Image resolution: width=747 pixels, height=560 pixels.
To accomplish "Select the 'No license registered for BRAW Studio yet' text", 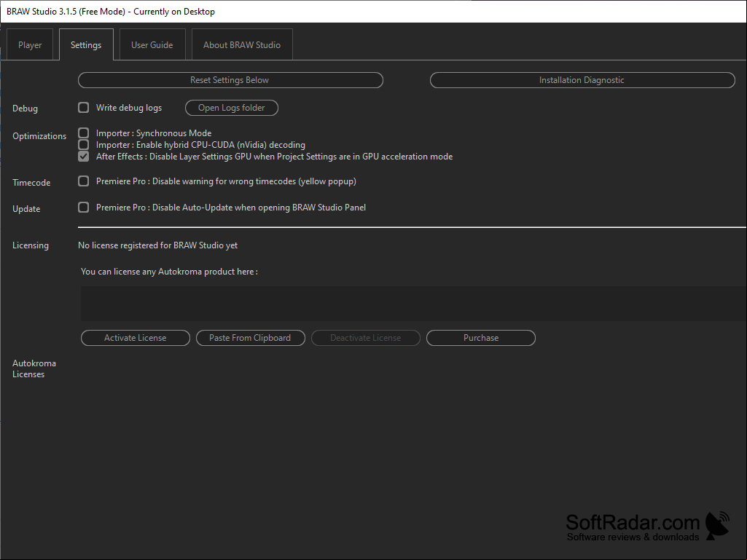I will pyautogui.click(x=157, y=245).
